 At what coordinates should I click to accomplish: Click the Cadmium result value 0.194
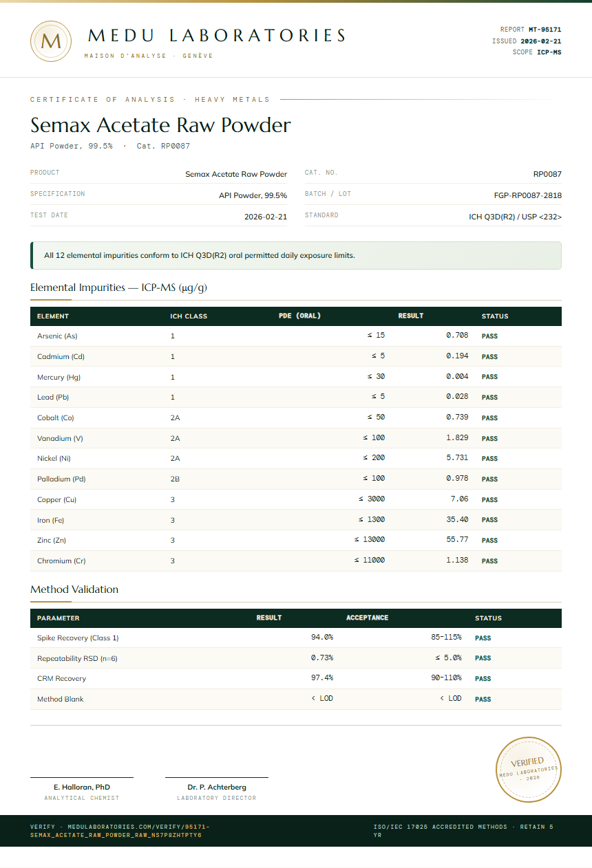[x=457, y=356]
